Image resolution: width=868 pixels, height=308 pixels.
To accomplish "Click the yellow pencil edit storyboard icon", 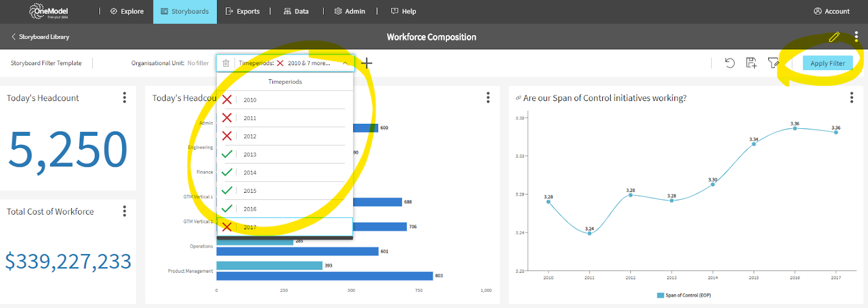I will (834, 37).
